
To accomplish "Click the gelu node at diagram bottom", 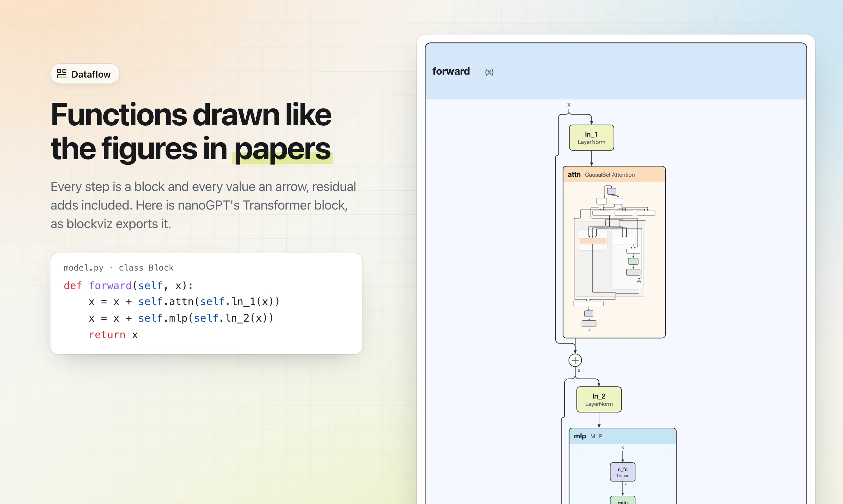I will pyautogui.click(x=622, y=500).
